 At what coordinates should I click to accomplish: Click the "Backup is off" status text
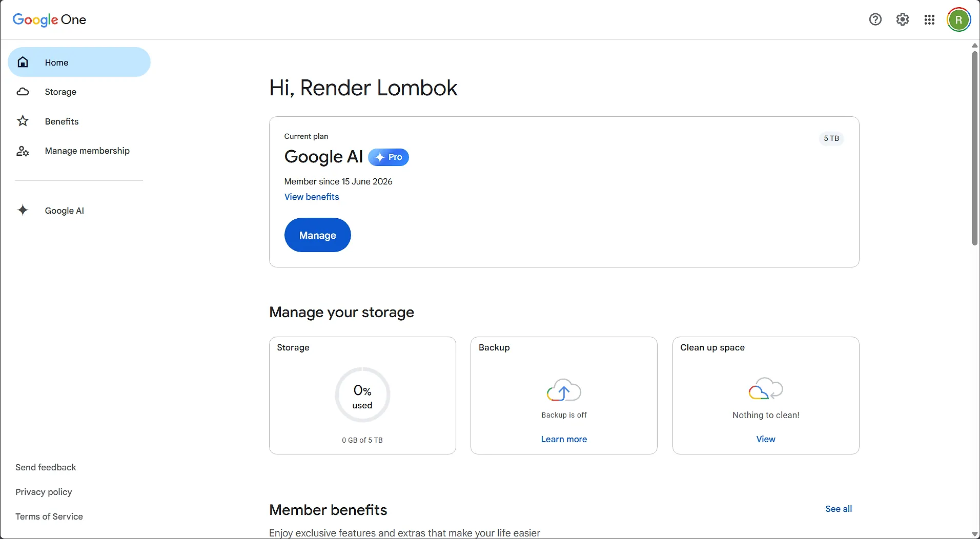[x=564, y=415]
